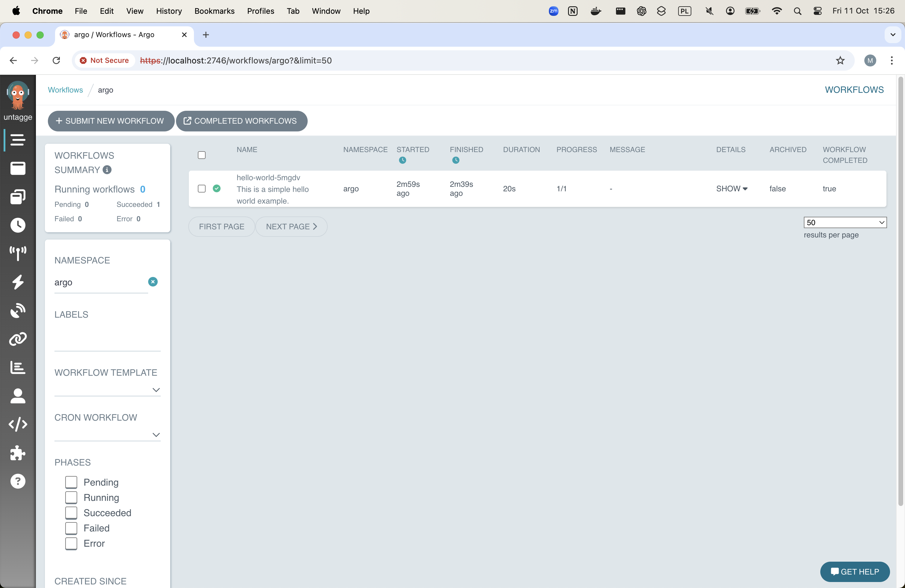The width and height of the screenshot is (905, 588).
Task: Open the results per page dropdown
Action: coord(845,222)
